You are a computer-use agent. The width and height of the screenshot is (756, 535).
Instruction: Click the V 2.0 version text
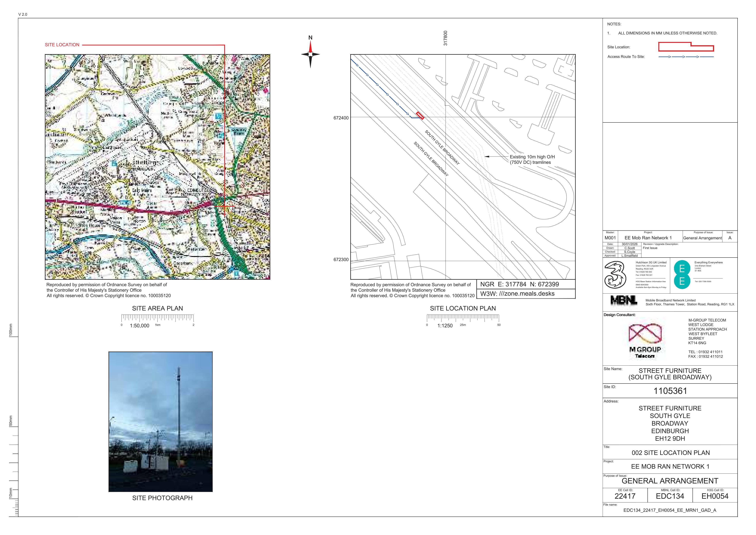click(x=23, y=15)
